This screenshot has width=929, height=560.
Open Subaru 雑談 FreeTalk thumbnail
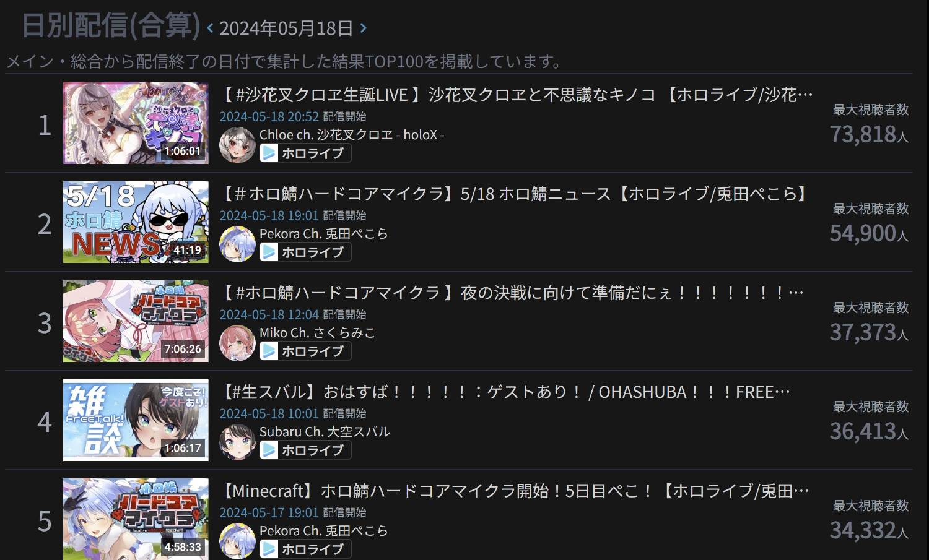[136, 420]
